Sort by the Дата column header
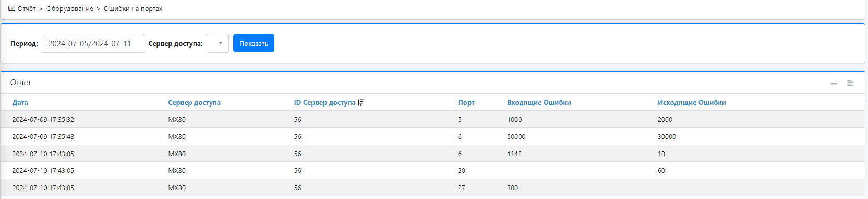868x199 pixels. [x=20, y=102]
